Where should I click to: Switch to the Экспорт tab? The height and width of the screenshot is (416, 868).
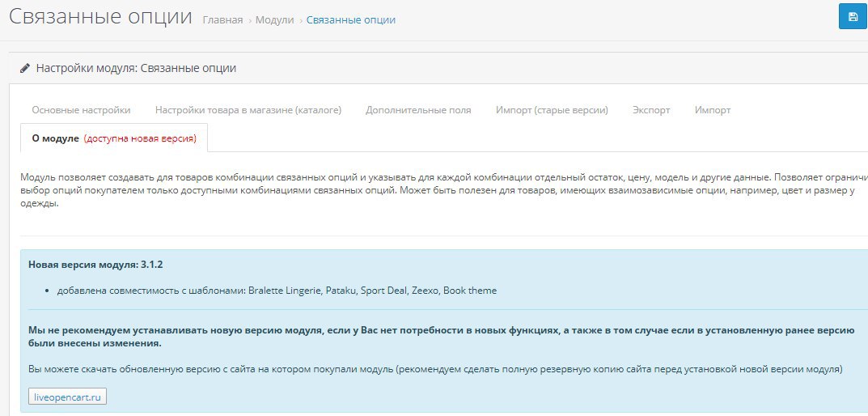click(x=651, y=110)
